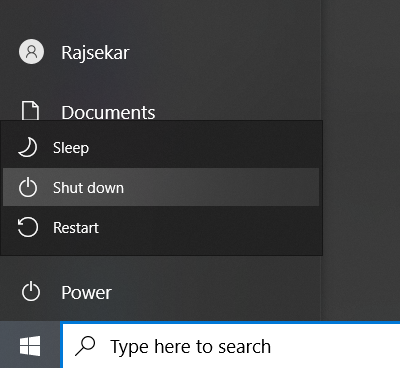Click the magnifying glass search icon

pyautogui.click(x=85, y=346)
